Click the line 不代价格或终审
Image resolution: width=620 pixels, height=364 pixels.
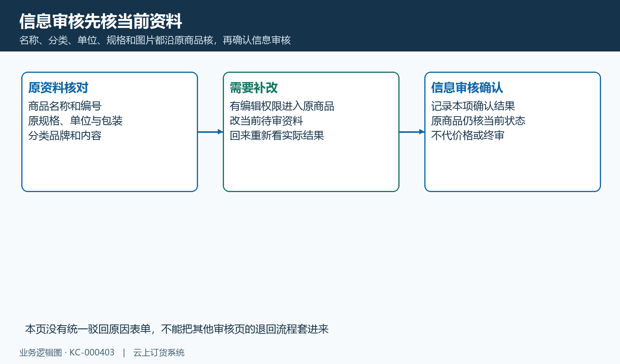click(x=468, y=136)
